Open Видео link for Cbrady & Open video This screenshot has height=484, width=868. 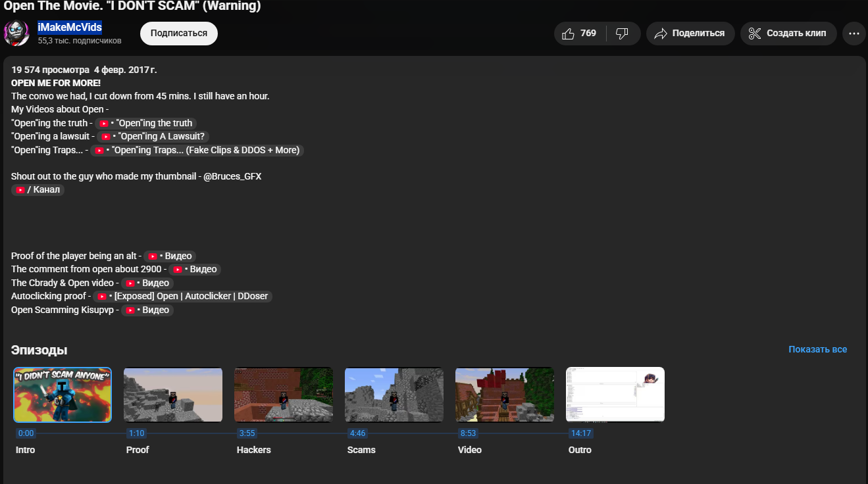[x=147, y=283]
